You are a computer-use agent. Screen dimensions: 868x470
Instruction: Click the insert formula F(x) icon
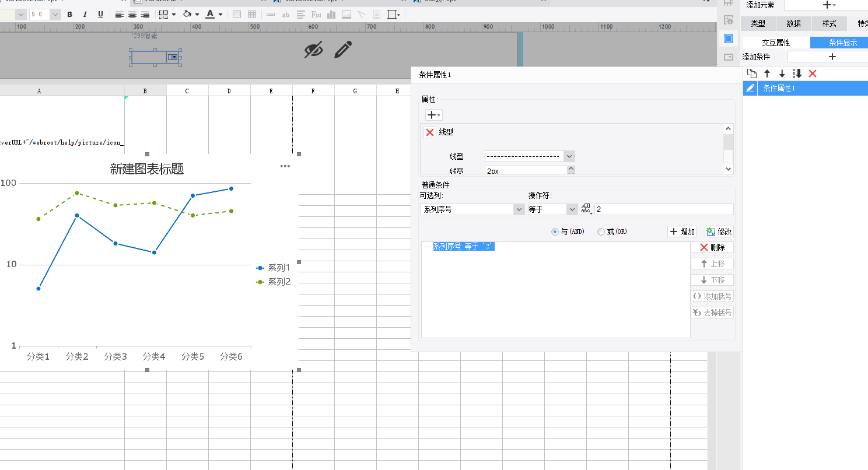316,15
